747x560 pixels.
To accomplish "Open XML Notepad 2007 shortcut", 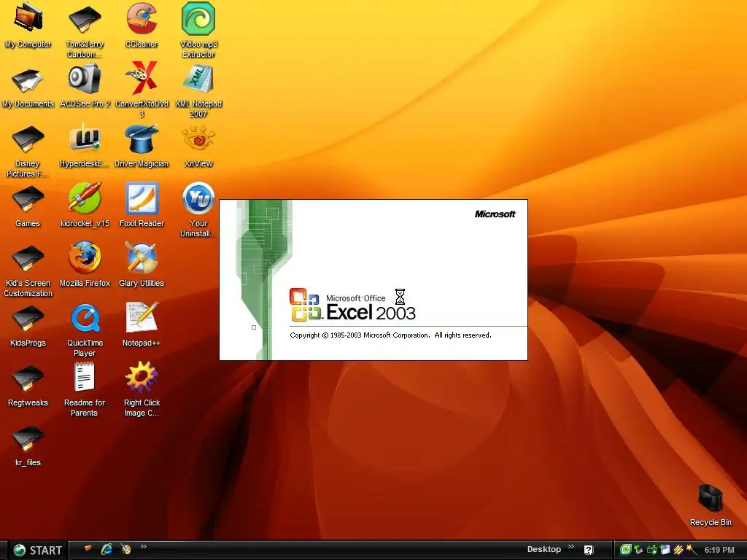I will point(198,90).
